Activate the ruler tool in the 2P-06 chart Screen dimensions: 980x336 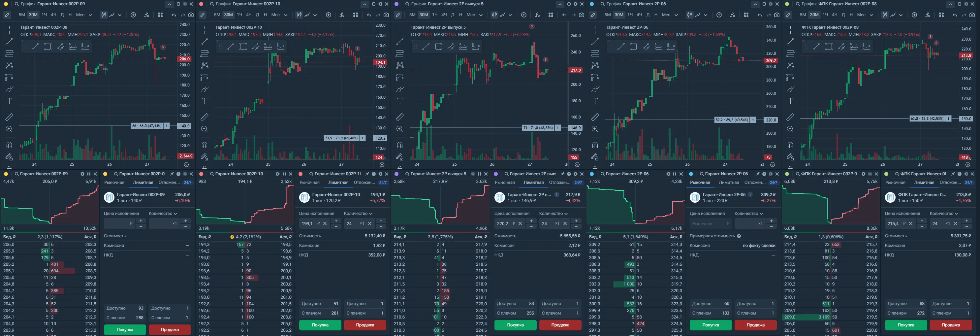click(595, 117)
